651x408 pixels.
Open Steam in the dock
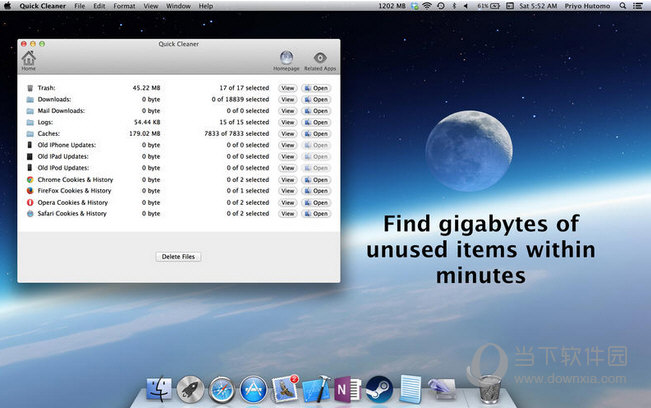(379, 389)
